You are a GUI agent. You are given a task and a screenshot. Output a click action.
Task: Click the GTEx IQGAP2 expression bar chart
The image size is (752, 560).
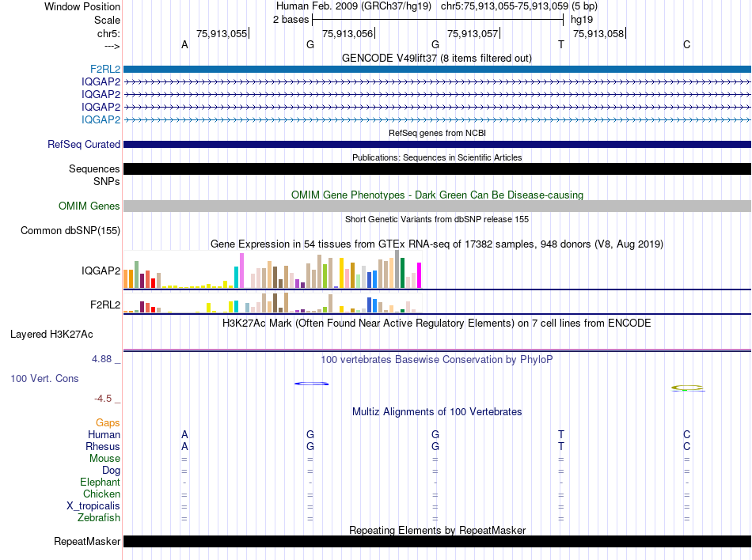[x=272, y=269]
